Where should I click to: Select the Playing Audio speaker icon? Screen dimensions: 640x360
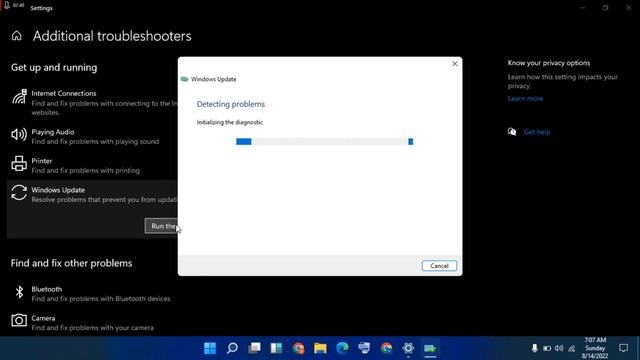tap(19, 134)
